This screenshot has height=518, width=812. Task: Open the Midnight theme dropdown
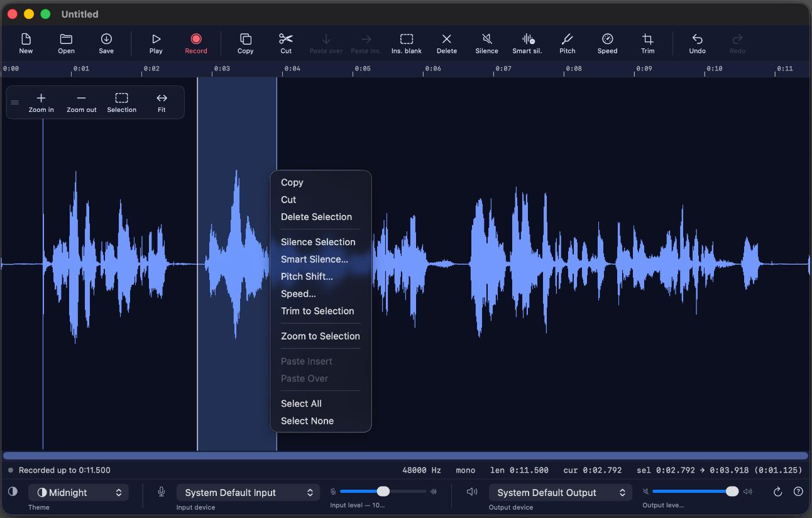tap(79, 493)
